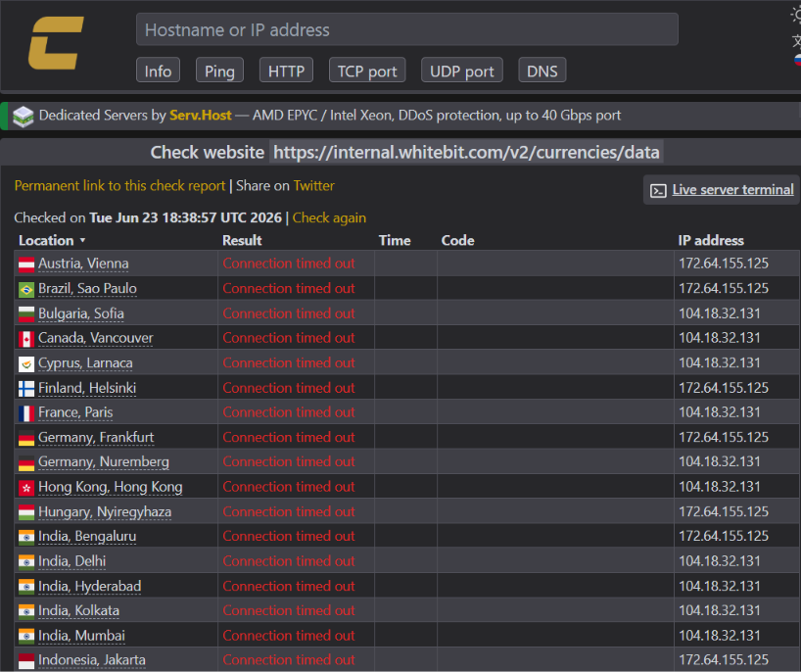Open the HTTP check tab
Image resolution: width=801 pixels, height=672 pixels.
coord(286,70)
